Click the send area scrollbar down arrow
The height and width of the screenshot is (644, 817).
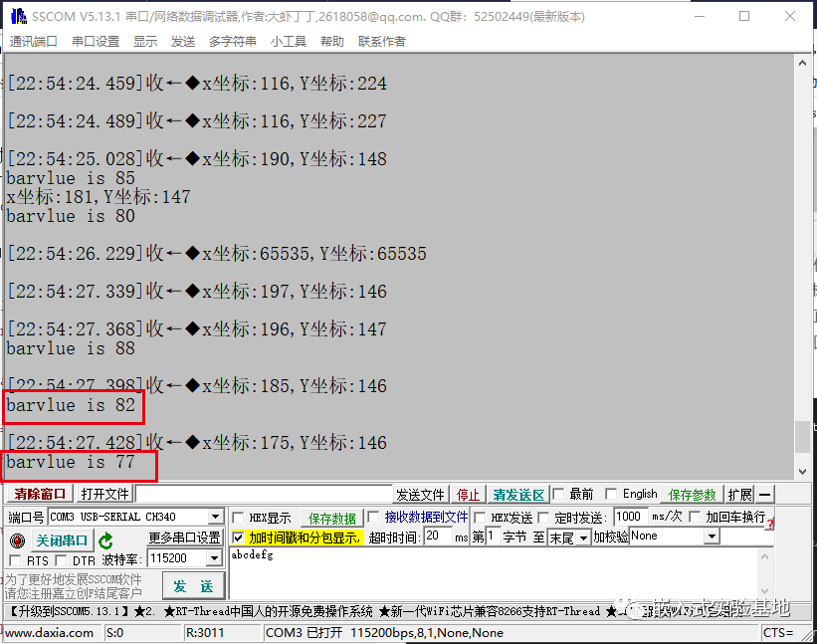(764, 591)
